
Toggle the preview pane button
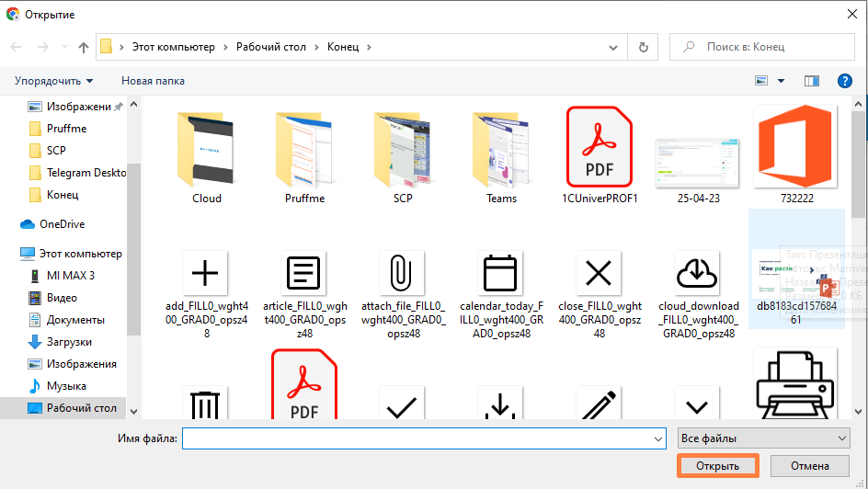[811, 81]
